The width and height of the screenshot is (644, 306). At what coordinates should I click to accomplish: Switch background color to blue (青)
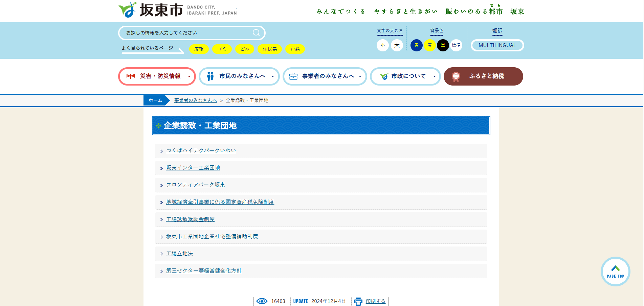417,45
